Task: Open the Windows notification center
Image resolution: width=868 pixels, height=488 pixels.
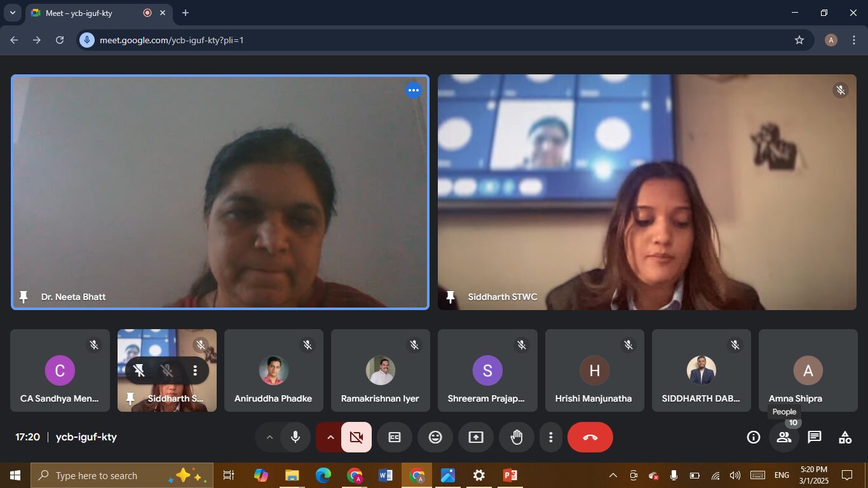Action: tap(847, 475)
